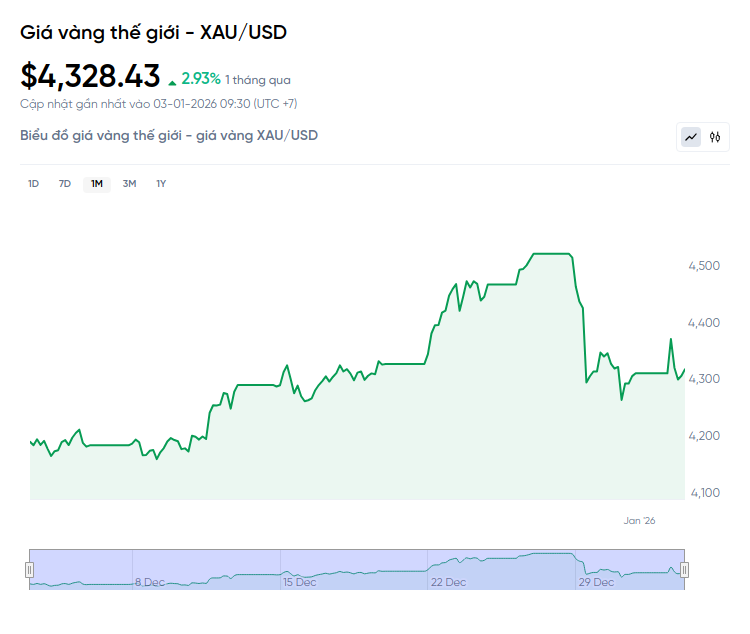The height and width of the screenshot is (634, 750).
Task: Click the right handle of the range navigator
Action: pyautogui.click(x=685, y=569)
